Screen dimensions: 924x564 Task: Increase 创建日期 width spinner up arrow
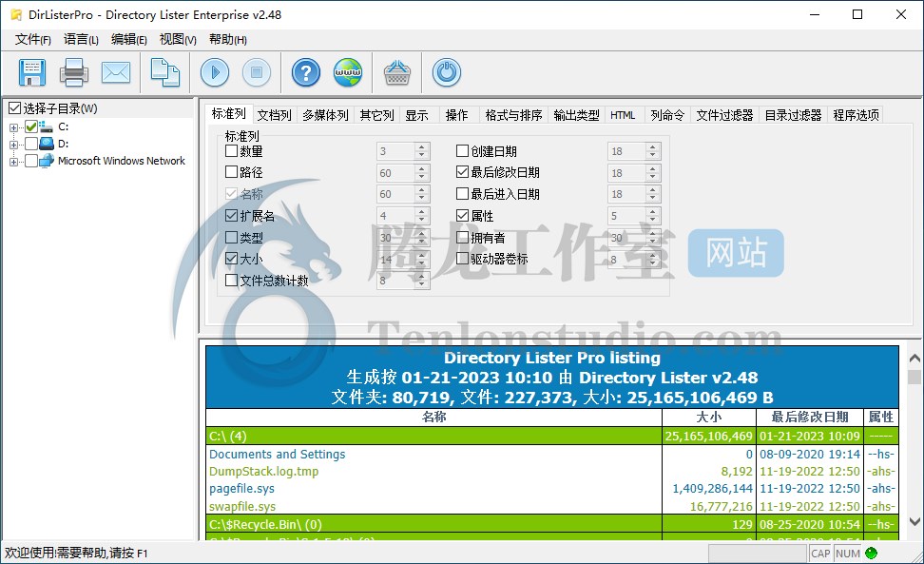pyautogui.click(x=652, y=147)
